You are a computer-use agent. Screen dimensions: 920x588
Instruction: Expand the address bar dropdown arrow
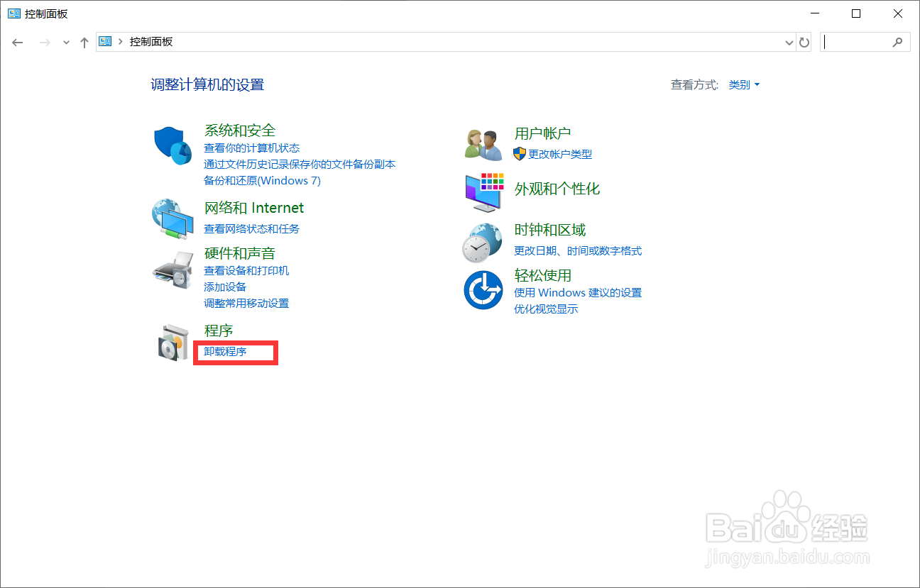(x=789, y=43)
